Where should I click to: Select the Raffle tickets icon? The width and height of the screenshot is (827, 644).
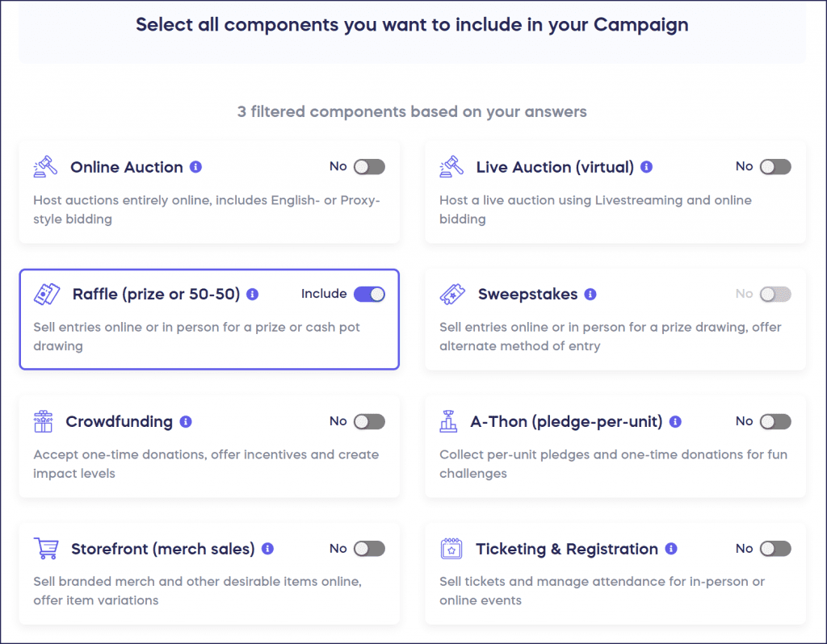[46, 294]
